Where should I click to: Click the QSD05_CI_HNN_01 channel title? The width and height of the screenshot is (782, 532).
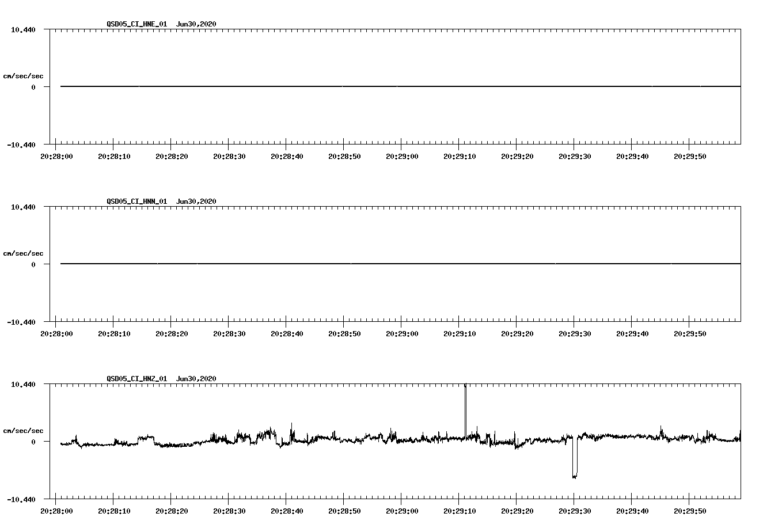[x=137, y=202]
